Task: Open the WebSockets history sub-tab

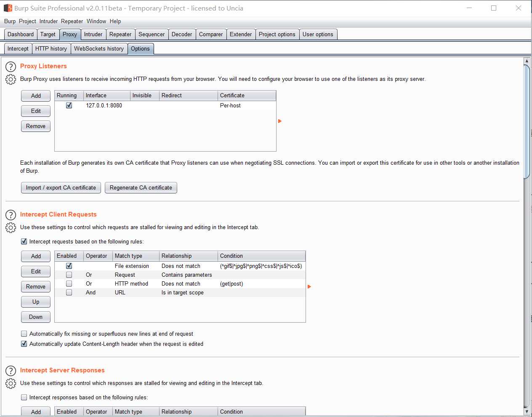Action: [99, 48]
